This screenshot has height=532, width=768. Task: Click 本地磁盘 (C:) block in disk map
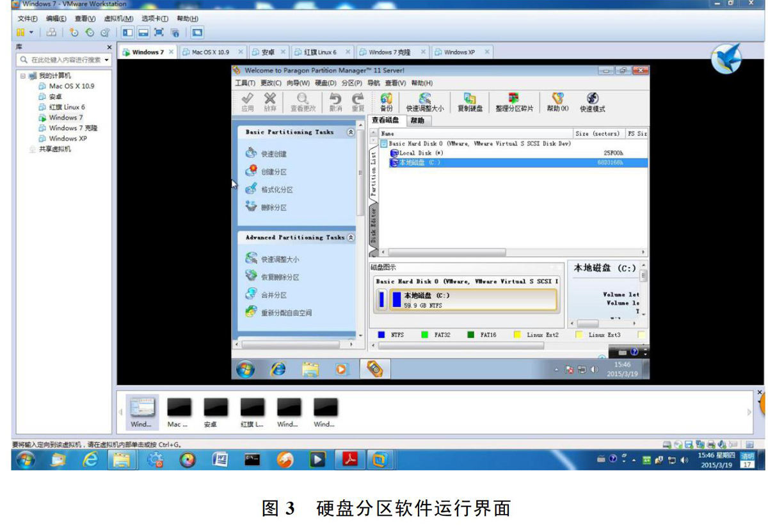click(x=472, y=300)
